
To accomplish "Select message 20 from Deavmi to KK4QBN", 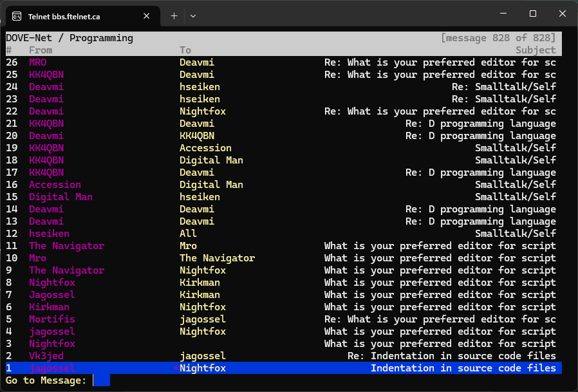I will tap(283, 135).
